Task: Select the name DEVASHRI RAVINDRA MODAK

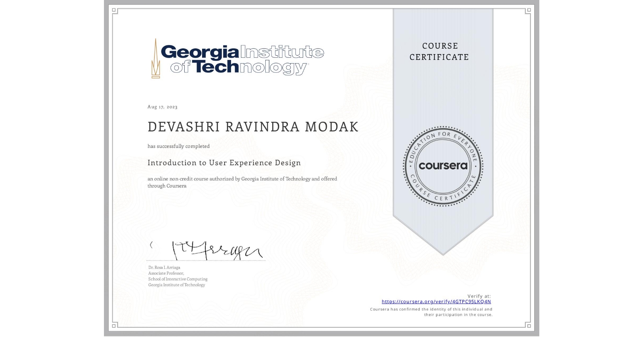Action: 252,127
